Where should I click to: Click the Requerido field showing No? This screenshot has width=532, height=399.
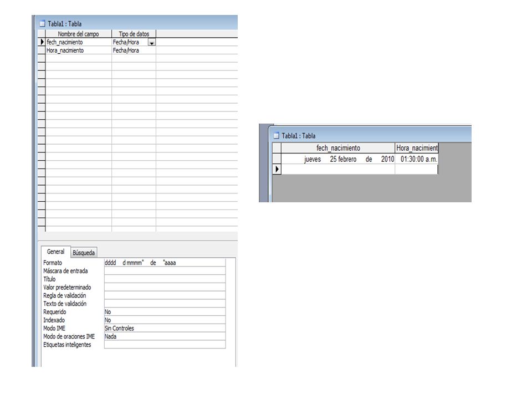point(165,311)
